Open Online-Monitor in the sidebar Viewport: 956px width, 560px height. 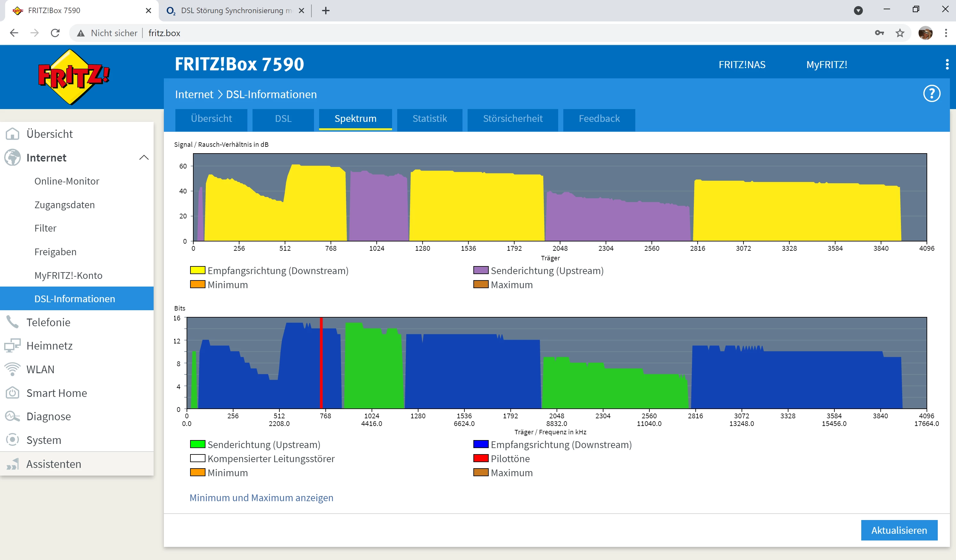pos(67,181)
